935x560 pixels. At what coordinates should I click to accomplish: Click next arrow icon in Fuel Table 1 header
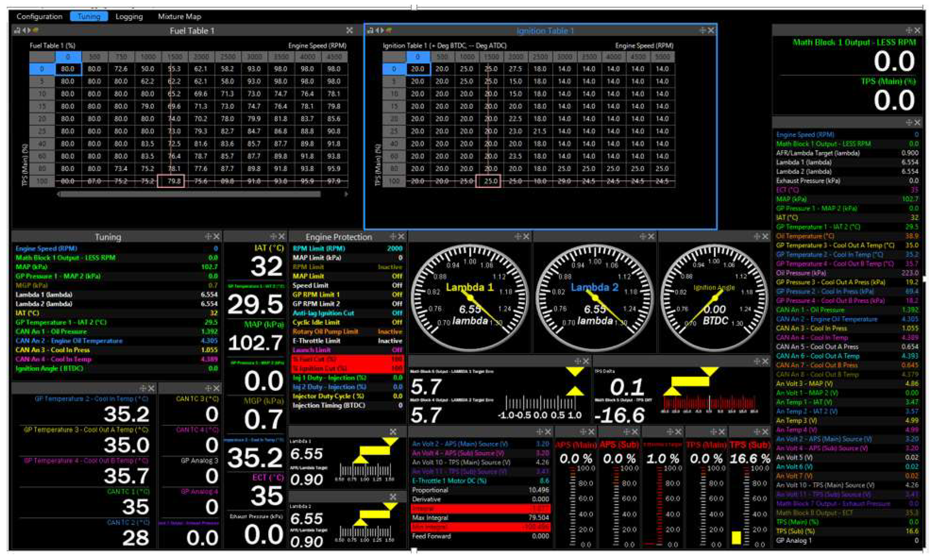(x=29, y=31)
